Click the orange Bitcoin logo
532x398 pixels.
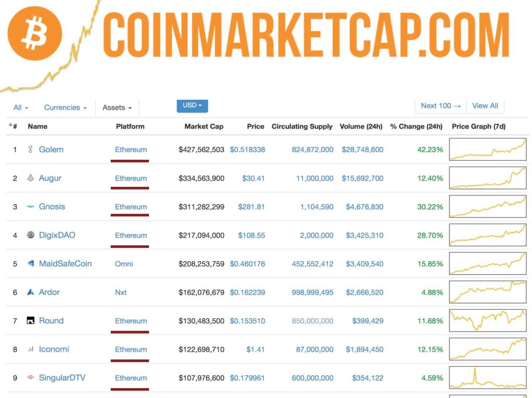tap(35, 34)
